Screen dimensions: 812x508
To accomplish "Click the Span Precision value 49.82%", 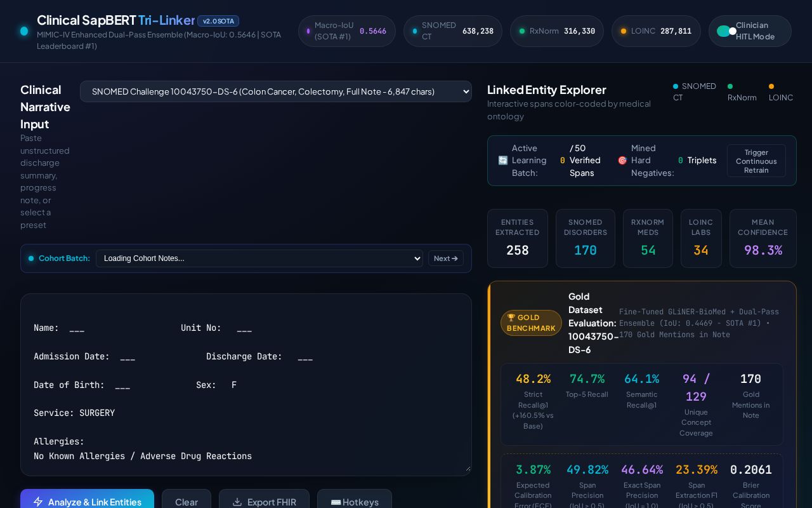I will tap(587, 470).
